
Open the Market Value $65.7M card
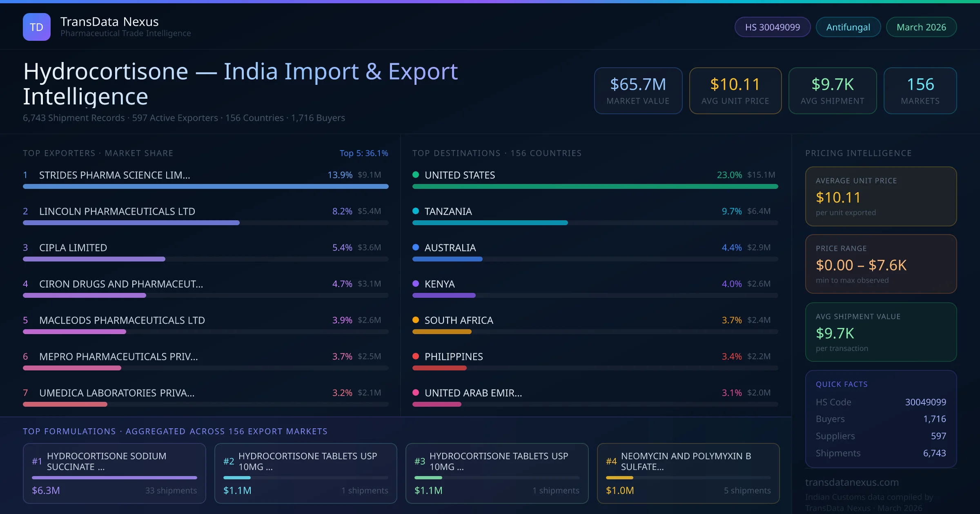pyautogui.click(x=638, y=91)
